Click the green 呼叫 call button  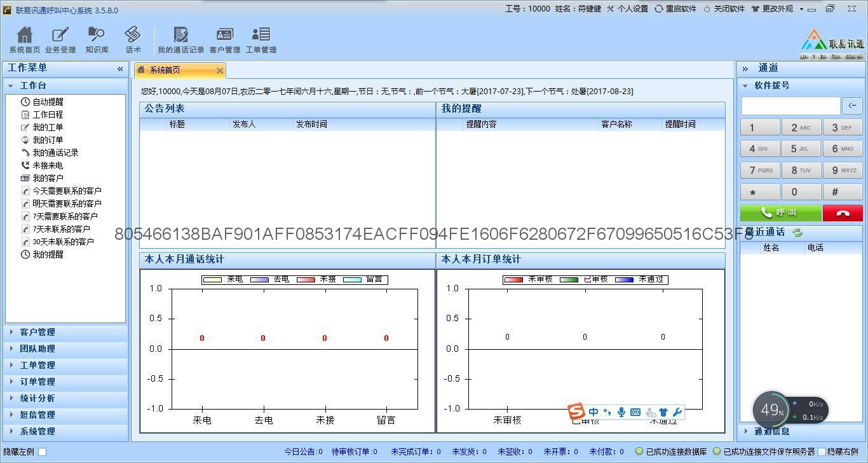coord(780,212)
